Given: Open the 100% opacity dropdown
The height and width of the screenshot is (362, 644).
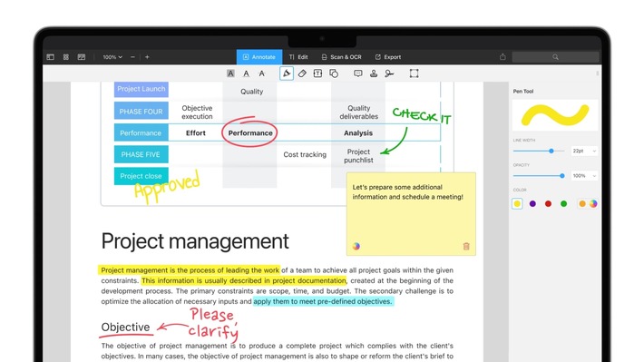Looking at the screenshot, I should pyautogui.click(x=584, y=176).
